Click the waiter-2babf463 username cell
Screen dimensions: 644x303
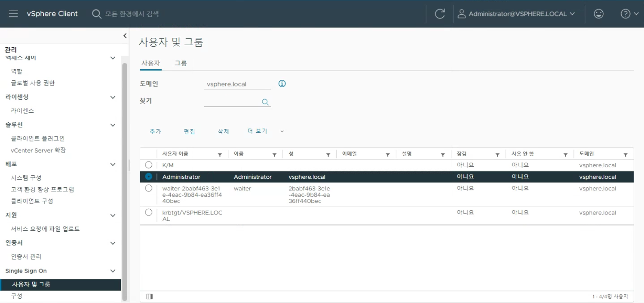point(193,195)
